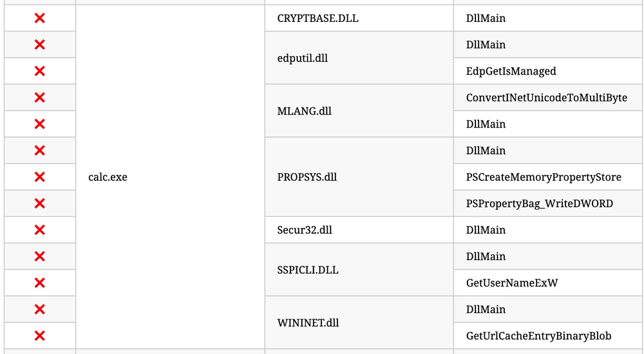
Task: Select the calc.exe cell
Action: pos(108,176)
